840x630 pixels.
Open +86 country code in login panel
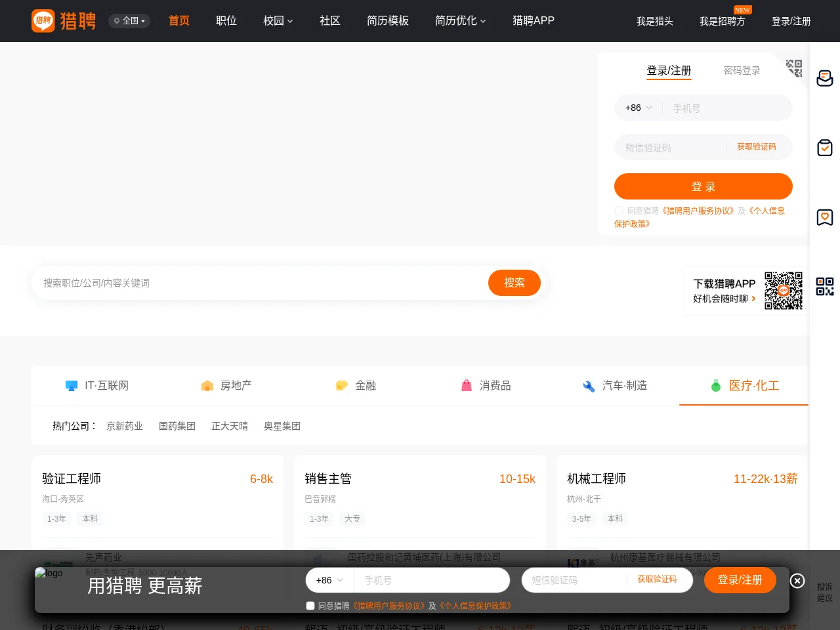639,108
